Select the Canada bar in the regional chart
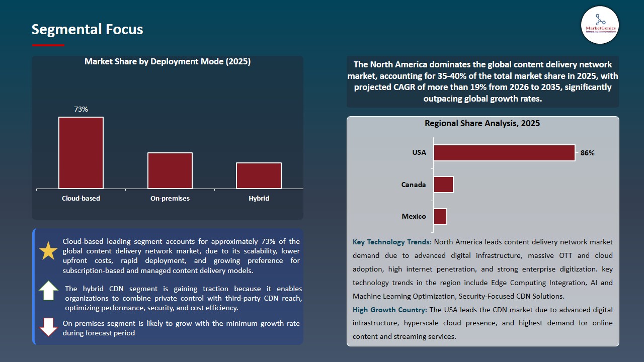The width and height of the screenshot is (644, 362). [x=443, y=185]
